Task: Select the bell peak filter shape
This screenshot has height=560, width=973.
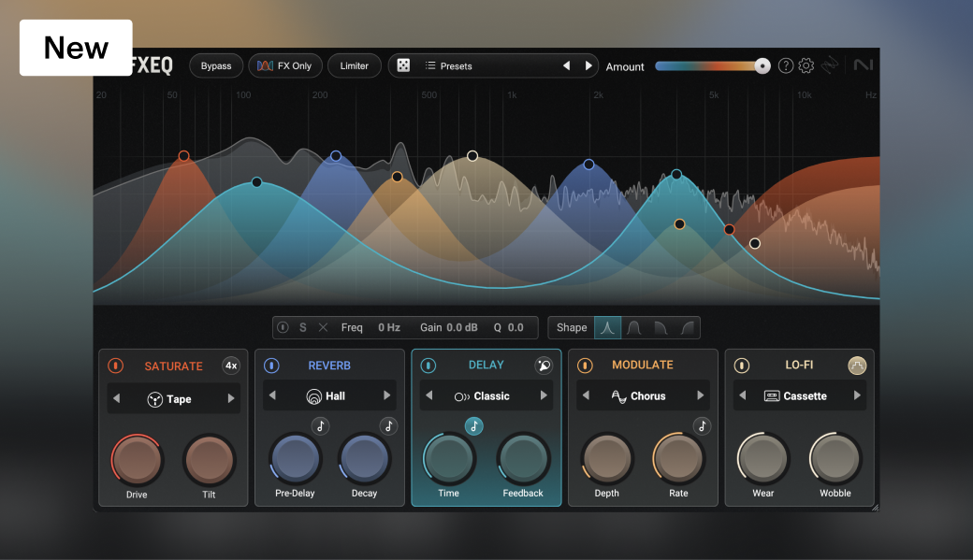Action: pos(607,327)
